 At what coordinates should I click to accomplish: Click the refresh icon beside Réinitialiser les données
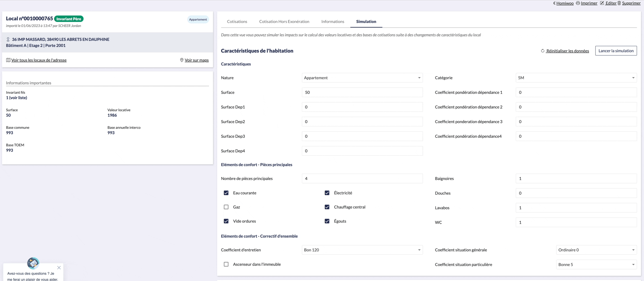542,51
